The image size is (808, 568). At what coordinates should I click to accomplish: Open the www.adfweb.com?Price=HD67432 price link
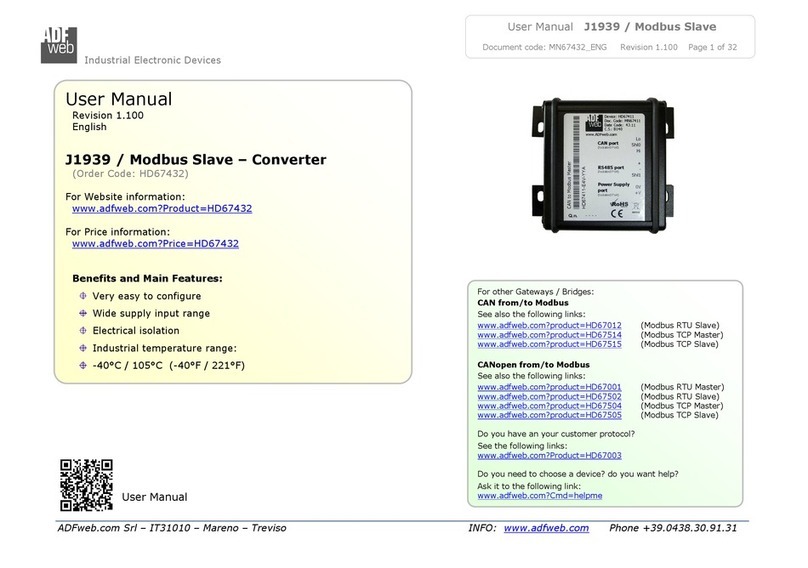155,244
